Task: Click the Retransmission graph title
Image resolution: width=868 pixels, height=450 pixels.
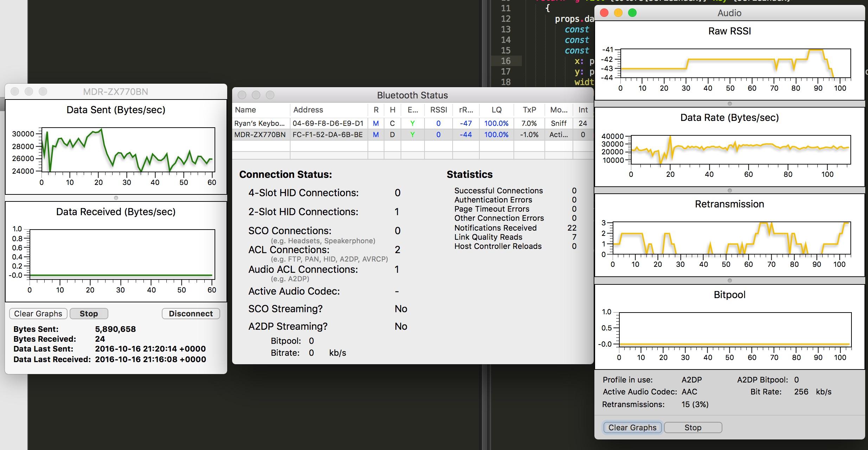Action: click(x=729, y=204)
